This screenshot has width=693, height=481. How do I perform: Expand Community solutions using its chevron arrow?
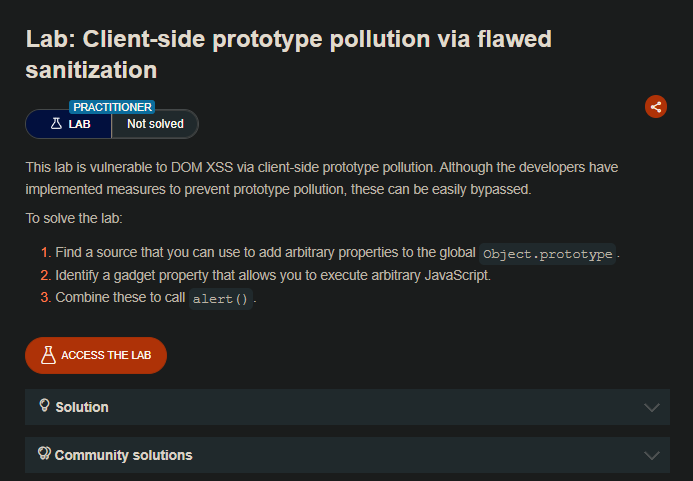[652, 455]
